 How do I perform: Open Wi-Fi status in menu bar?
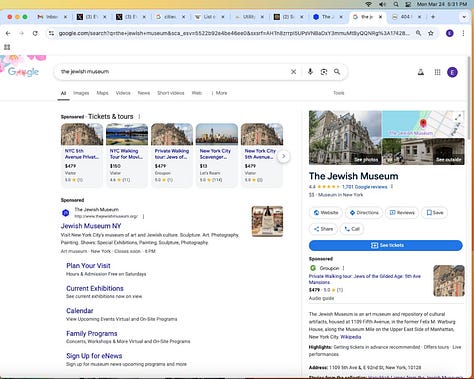(368, 4)
